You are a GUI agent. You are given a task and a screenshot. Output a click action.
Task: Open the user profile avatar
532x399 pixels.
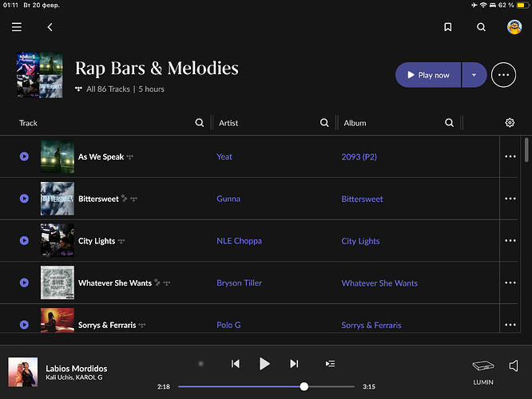(x=514, y=27)
